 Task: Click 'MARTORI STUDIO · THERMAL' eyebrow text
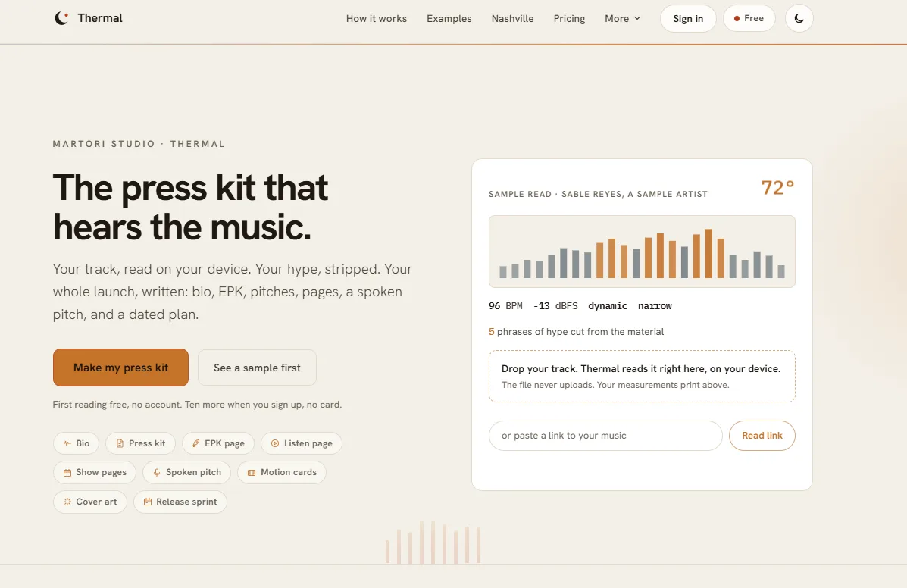click(139, 144)
